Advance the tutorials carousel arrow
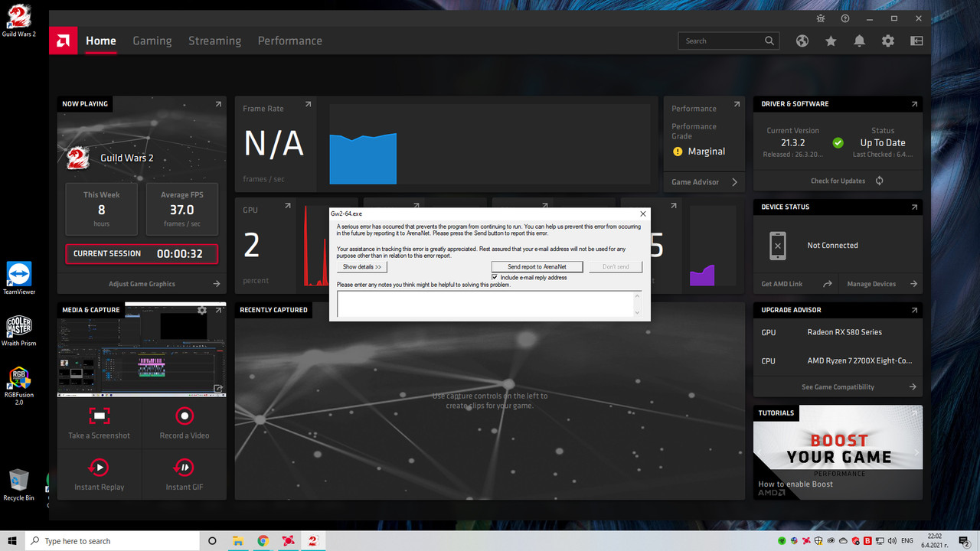Viewport: 980px width, 551px height. [916, 452]
